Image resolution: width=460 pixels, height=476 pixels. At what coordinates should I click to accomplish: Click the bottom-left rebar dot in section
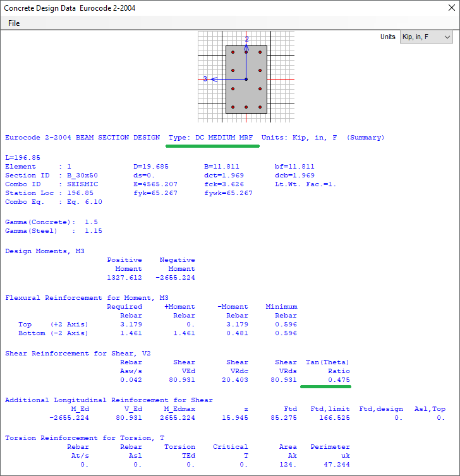233,107
